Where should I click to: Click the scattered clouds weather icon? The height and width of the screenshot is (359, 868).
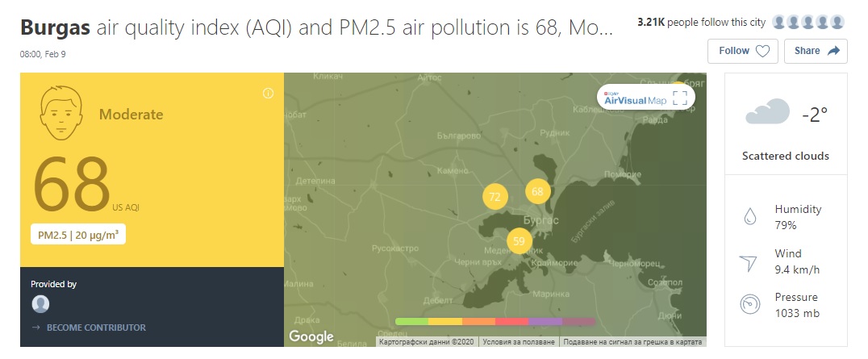click(767, 111)
